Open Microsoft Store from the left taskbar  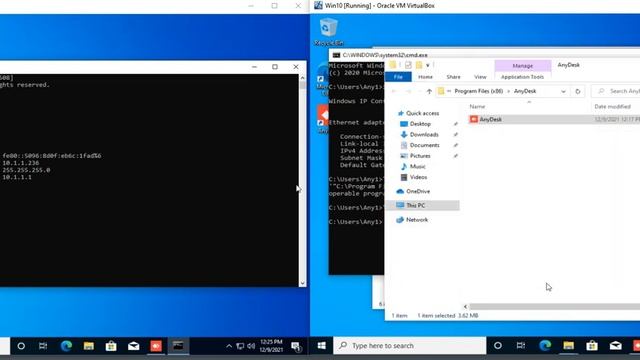[x=111, y=346]
